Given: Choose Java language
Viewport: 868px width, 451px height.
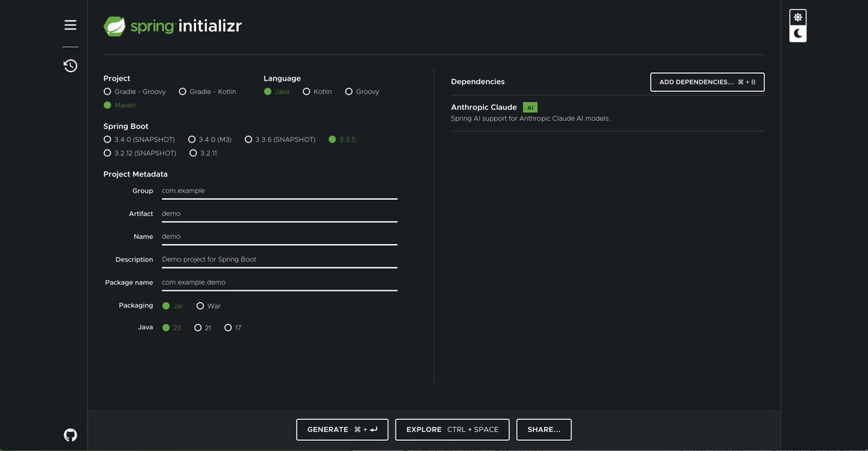Looking at the screenshot, I should pos(276,92).
